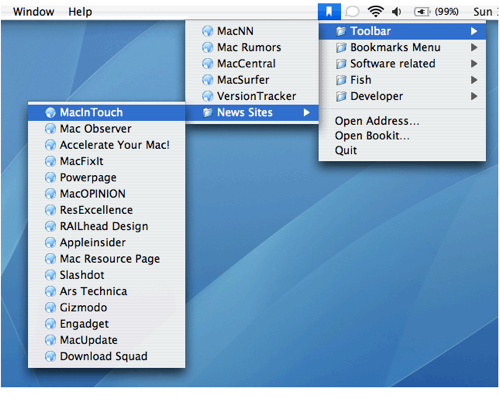Open the chat bubble status icon
Viewport: 500px width, 399px height.
pyautogui.click(x=352, y=12)
